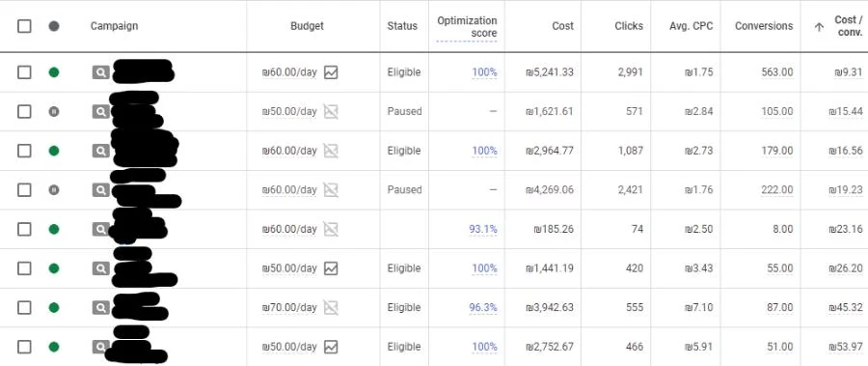Tick the checkbox for the ₪1,621.61 cost campaign
The width and height of the screenshot is (868, 366).
pyautogui.click(x=24, y=111)
